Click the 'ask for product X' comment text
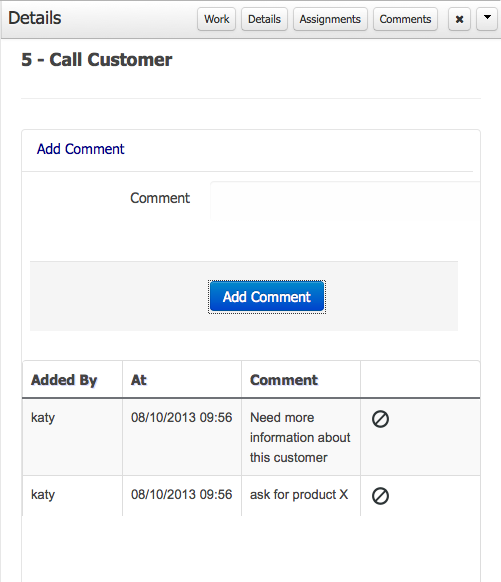 [x=299, y=494]
